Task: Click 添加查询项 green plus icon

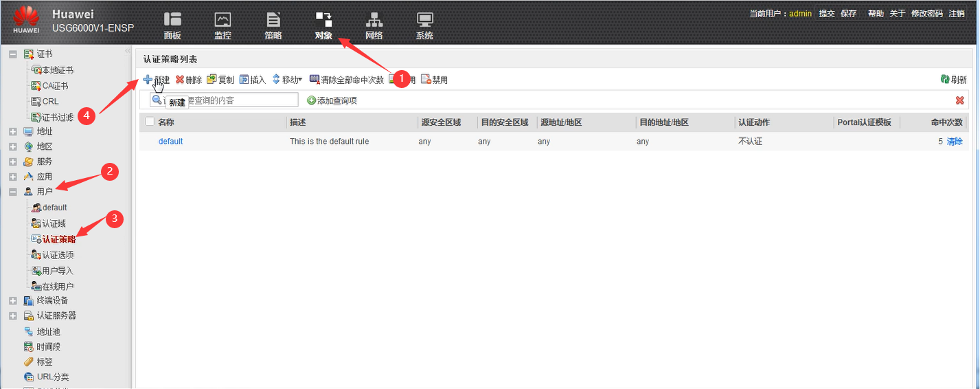Action: click(311, 100)
